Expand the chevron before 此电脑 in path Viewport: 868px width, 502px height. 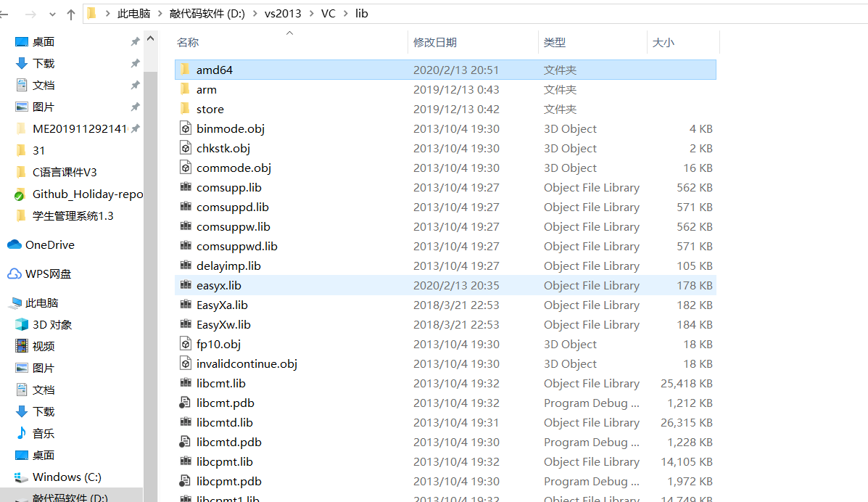[x=107, y=13]
